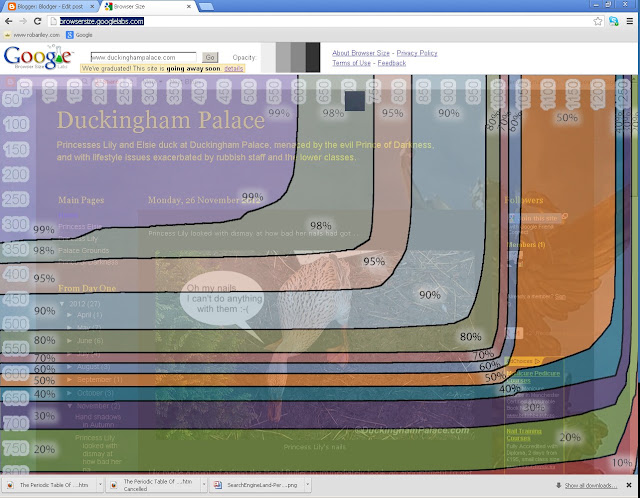Image resolution: width=640 pixels, height=498 pixels.
Task: Open www.robarley.com bookmark
Action: coord(32,35)
